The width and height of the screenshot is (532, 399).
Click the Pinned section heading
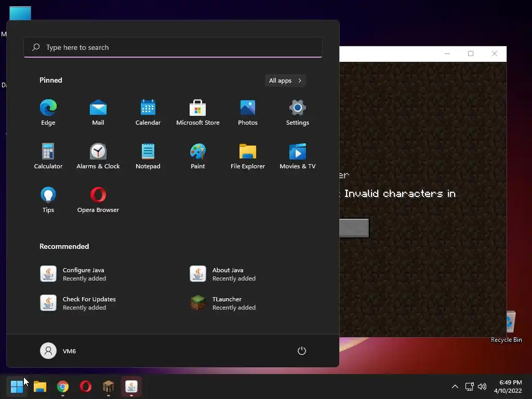point(51,80)
